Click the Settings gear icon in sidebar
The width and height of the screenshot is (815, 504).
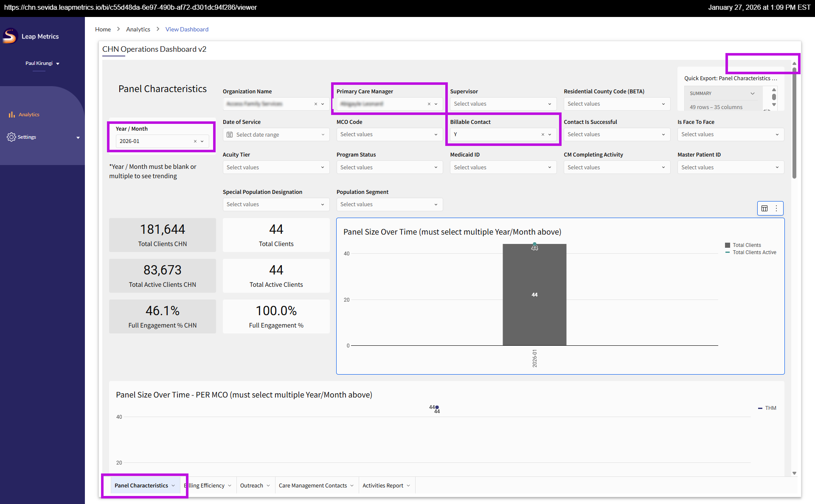(11, 137)
